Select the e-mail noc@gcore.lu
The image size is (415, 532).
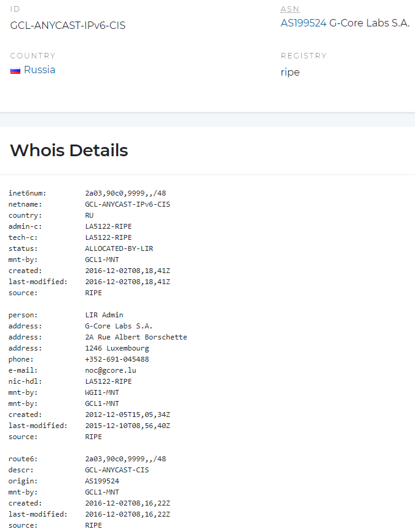coord(111,370)
